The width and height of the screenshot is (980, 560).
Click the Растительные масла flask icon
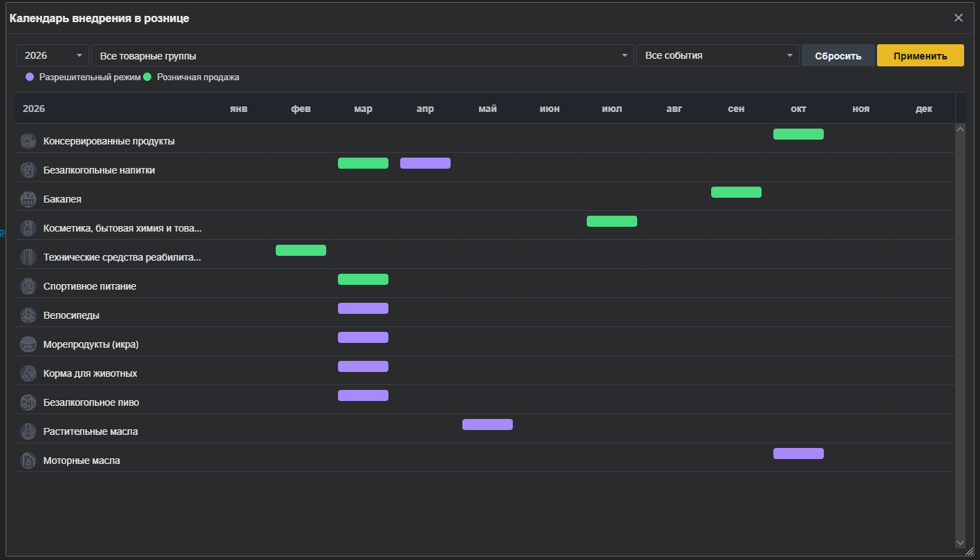click(28, 431)
